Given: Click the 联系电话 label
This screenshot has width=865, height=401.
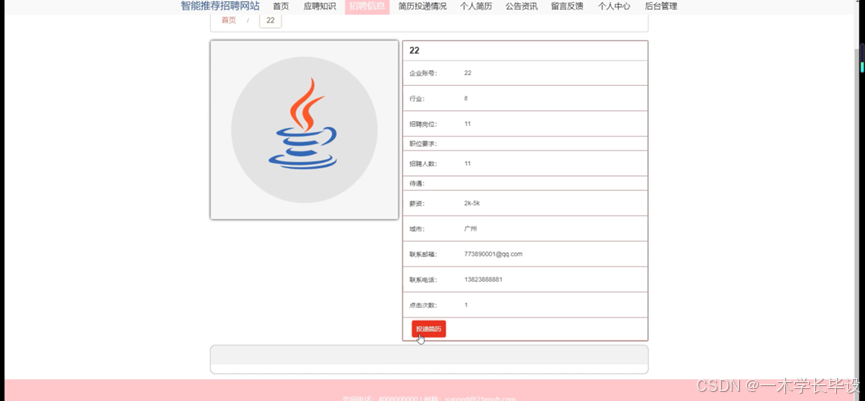Looking at the screenshot, I should click(423, 280).
